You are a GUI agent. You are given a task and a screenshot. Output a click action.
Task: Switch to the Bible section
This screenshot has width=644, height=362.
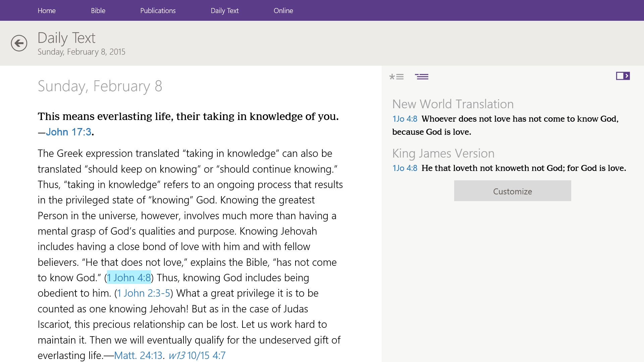pyautogui.click(x=98, y=10)
